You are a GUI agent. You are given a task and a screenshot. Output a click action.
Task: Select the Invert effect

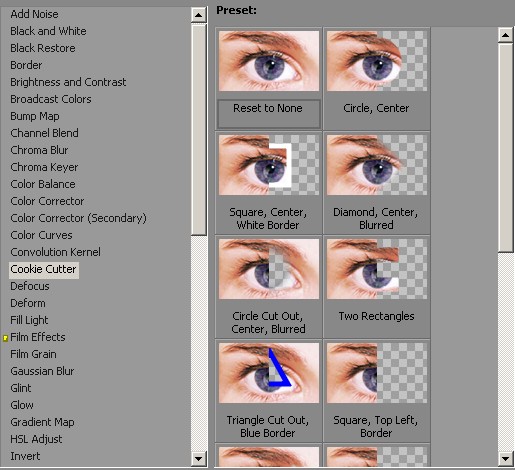point(25,456)
